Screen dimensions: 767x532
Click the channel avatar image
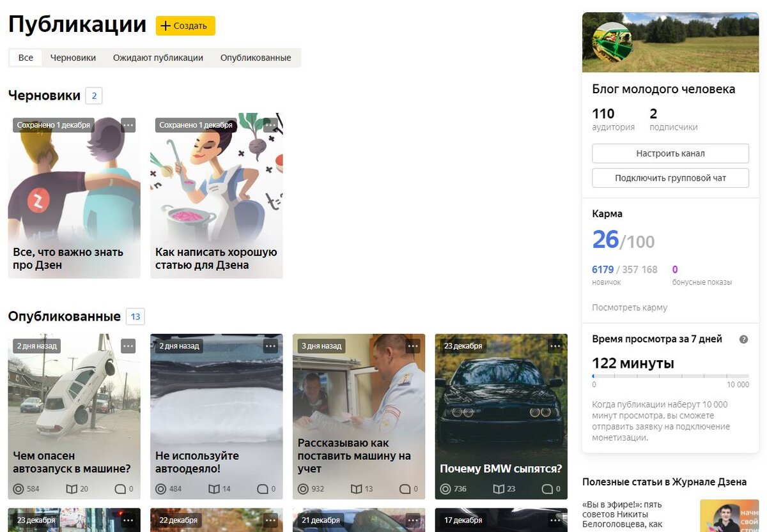tap(613, 42)
